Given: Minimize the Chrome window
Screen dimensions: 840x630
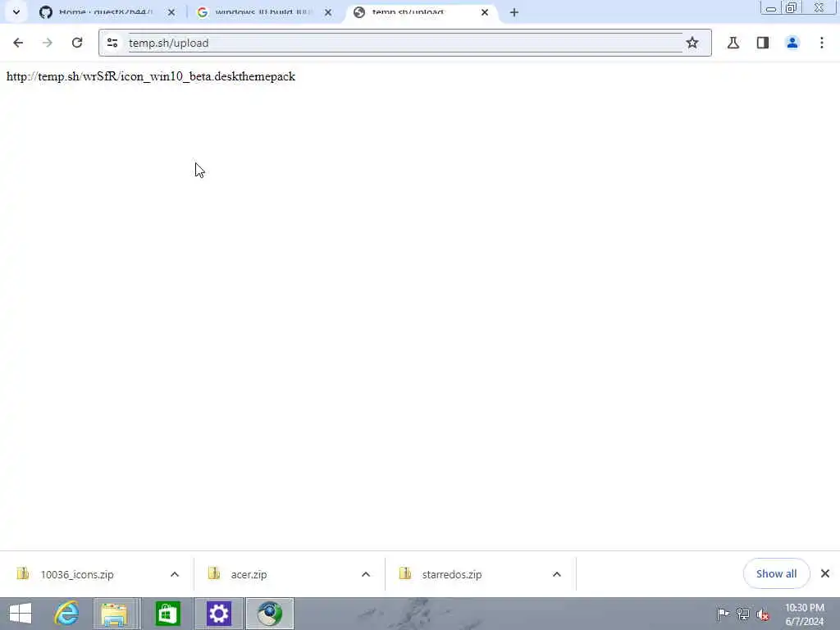Looking at the screenshot, I should [x=771, y=8].
